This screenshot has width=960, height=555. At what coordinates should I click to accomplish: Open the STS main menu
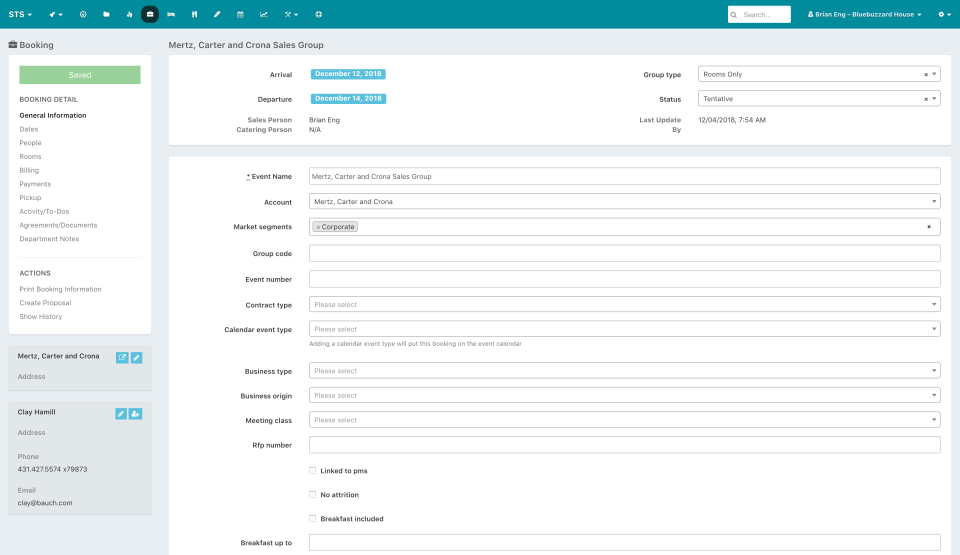click(x=20, y=14)
